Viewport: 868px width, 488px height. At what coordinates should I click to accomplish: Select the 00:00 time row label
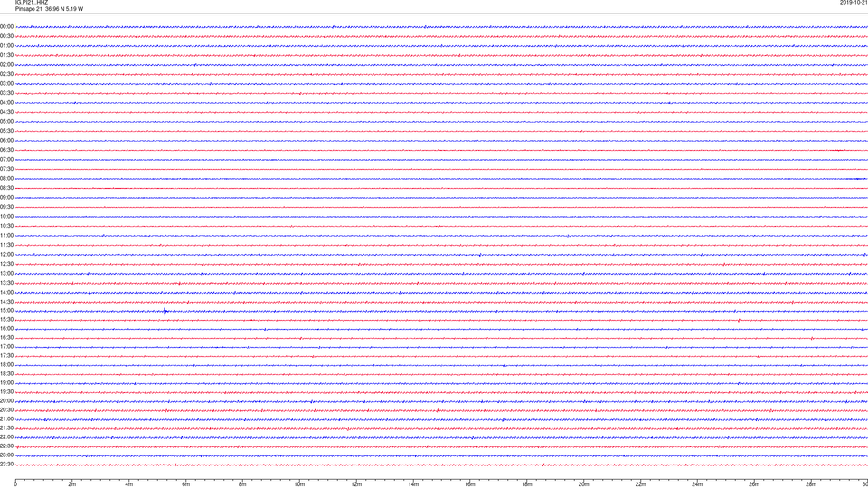6,26
